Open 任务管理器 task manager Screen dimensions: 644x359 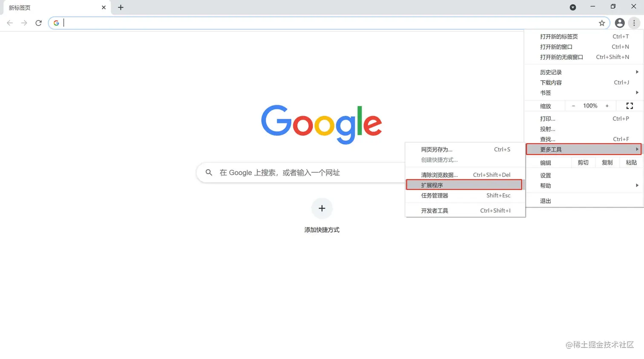(465, 195)
